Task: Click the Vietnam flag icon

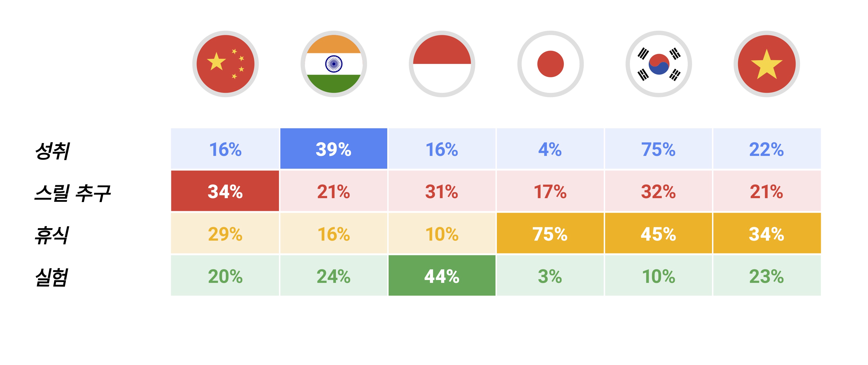Action: point(767,64)
